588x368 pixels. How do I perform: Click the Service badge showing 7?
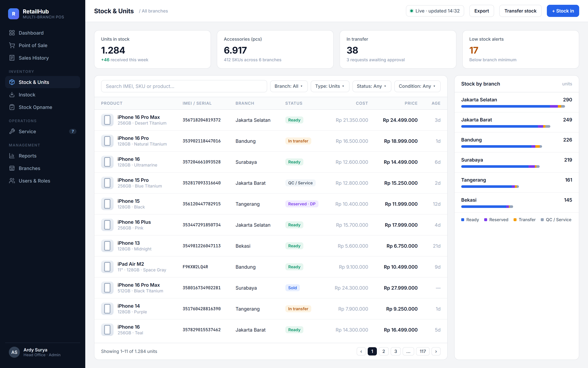tap(73, 131)
